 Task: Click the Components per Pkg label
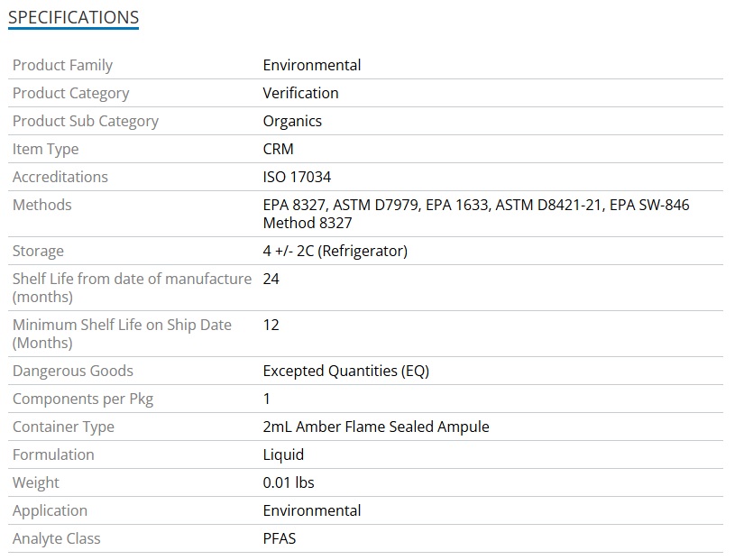point(83,399)
